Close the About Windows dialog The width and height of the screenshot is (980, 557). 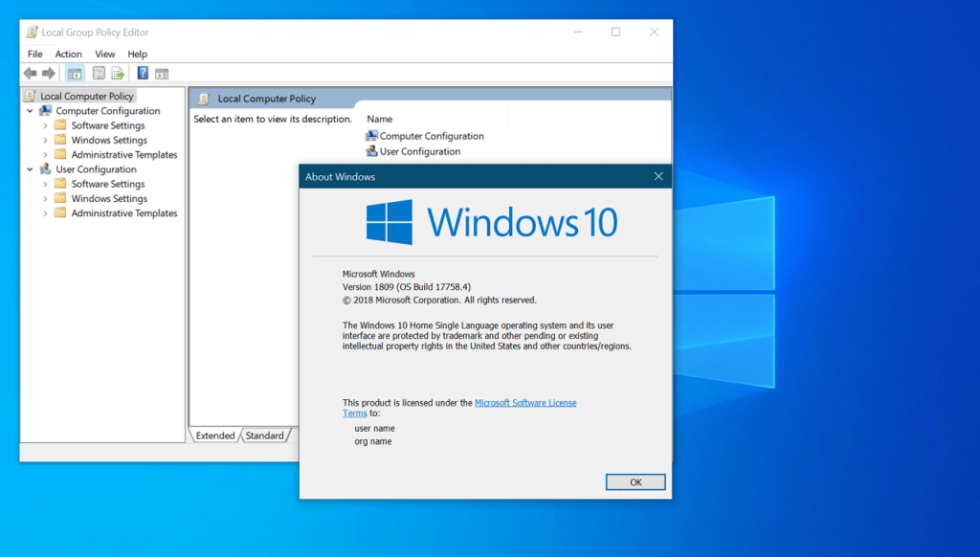click(x=658, y=176)
